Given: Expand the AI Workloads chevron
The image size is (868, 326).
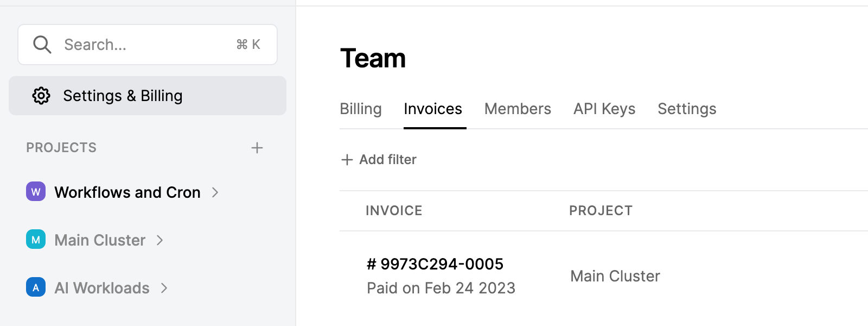Looking at the screenshot, I should pos(164,288).
